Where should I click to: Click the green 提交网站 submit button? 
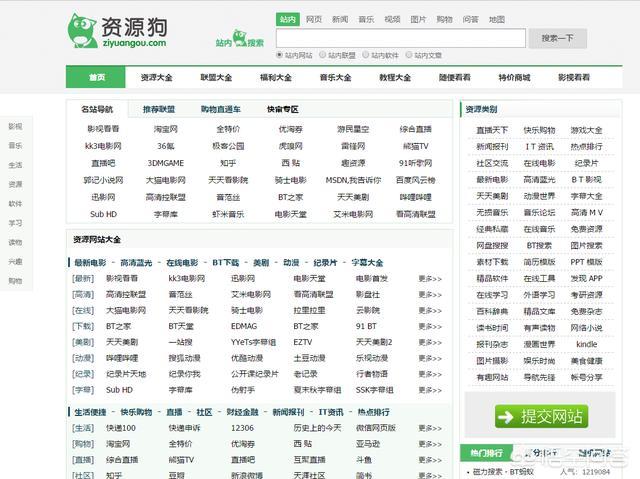pyautogui.click(x=541, y=417)
